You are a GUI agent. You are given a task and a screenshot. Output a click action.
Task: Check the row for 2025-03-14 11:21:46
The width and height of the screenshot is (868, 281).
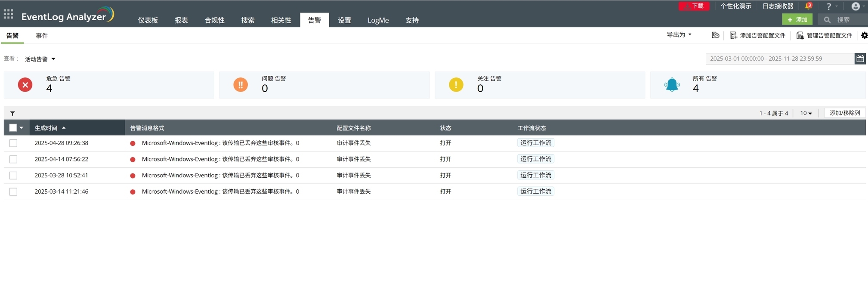click(x=13, y=192)
